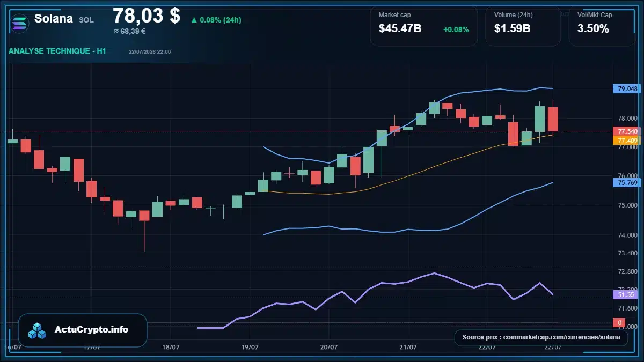Click the "3.50%" Vol/Mkt Cap value
Screen dimensions: 644x362
593,29
